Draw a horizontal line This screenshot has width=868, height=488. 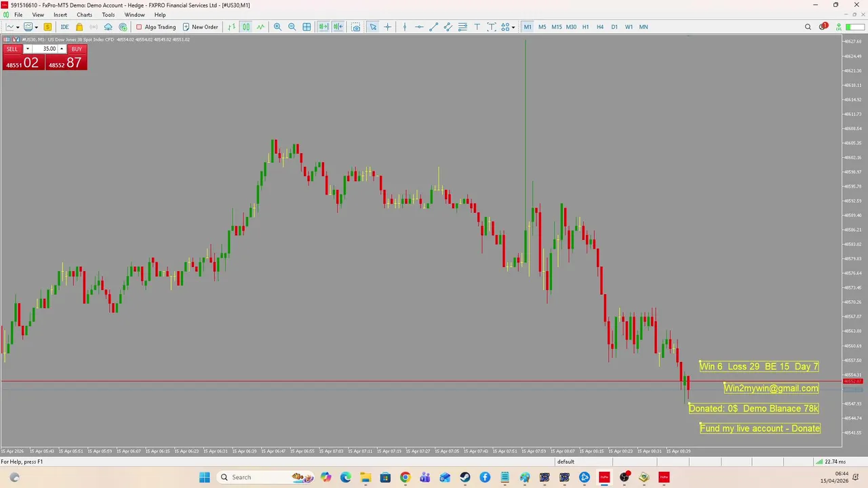tap(419, 27)
